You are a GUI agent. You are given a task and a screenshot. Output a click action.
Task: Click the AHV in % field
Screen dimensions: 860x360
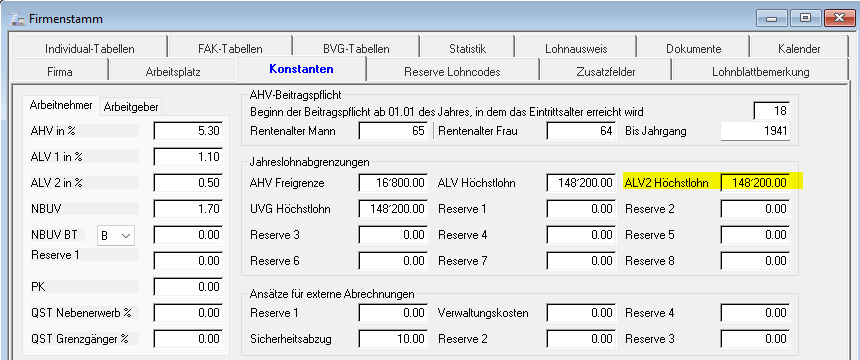[188, 131]
